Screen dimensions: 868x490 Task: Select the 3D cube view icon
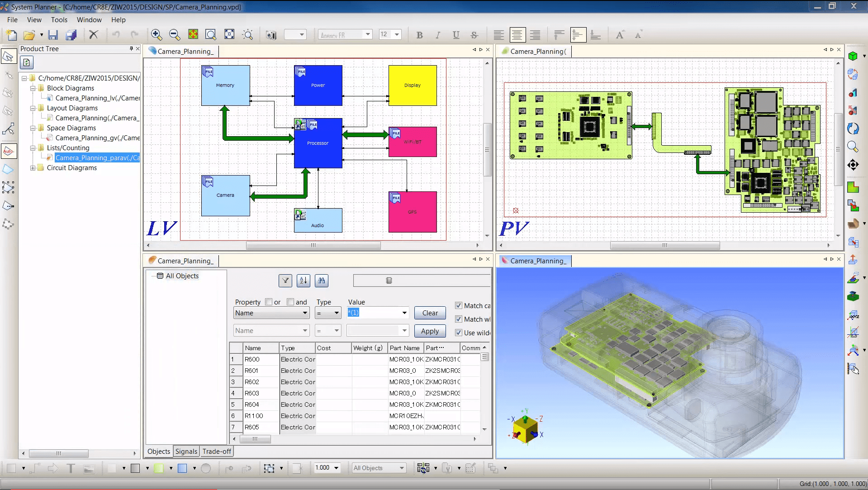coord(853,56)
